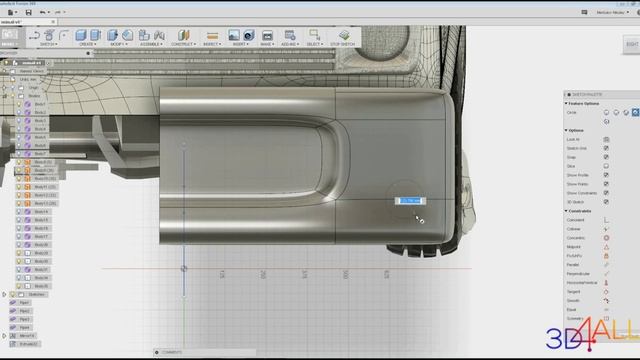
Task: Open the Insert dropdown menu
Action: tap(240, 44)
